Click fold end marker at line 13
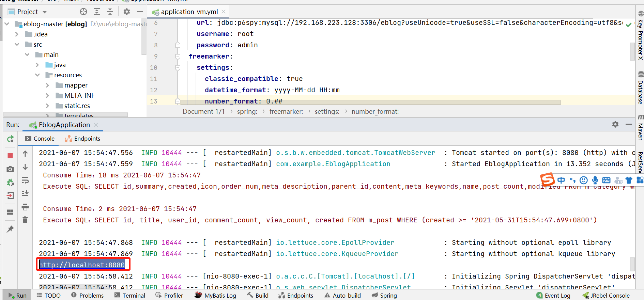The height and width of the screenshot is (300, 644). [x=178, y=101]
